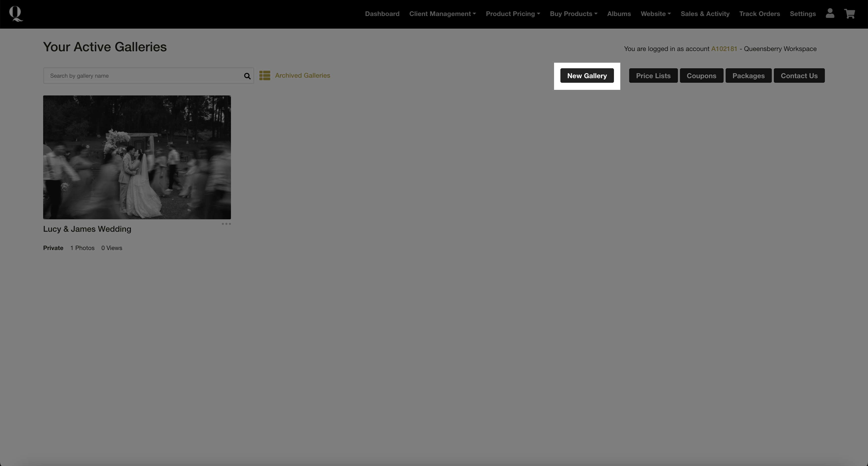Image resolution: width=868 pixels, height=466 pixels.
Task: Expand the Client Management dropdown
Action: (442, 14)
